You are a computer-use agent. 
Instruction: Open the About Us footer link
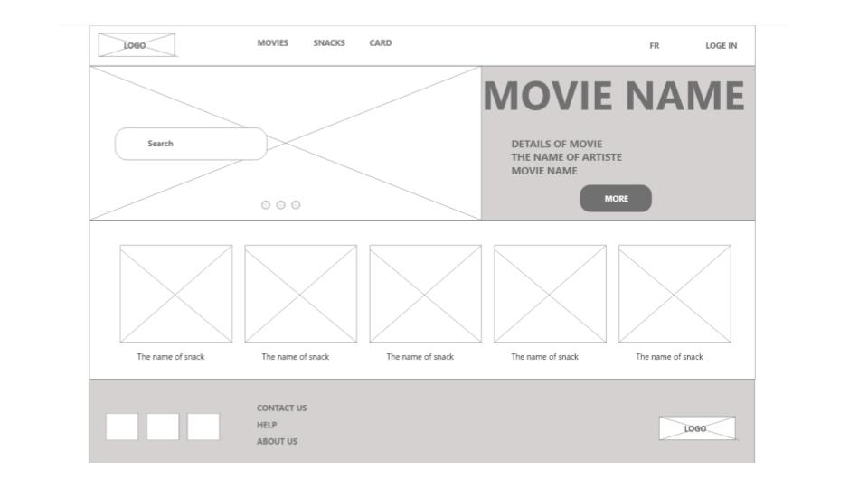tap(277, 442)
